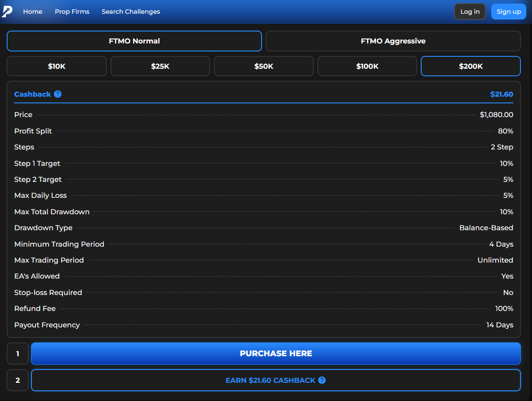Click the Max Daily Loss label
Viewport: 532px width, 401px height.
click(x=40, y=195)
